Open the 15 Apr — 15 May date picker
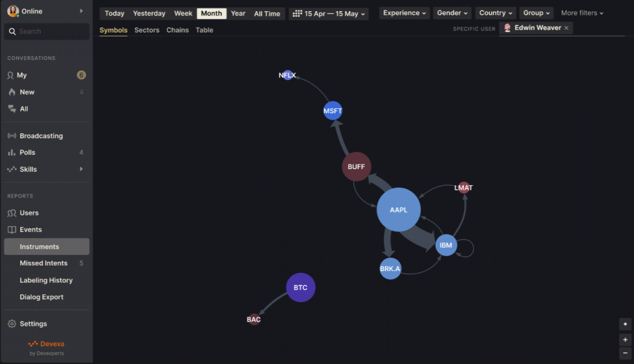The height and width of the screenshot is (364, 634). tap(329, 14)
